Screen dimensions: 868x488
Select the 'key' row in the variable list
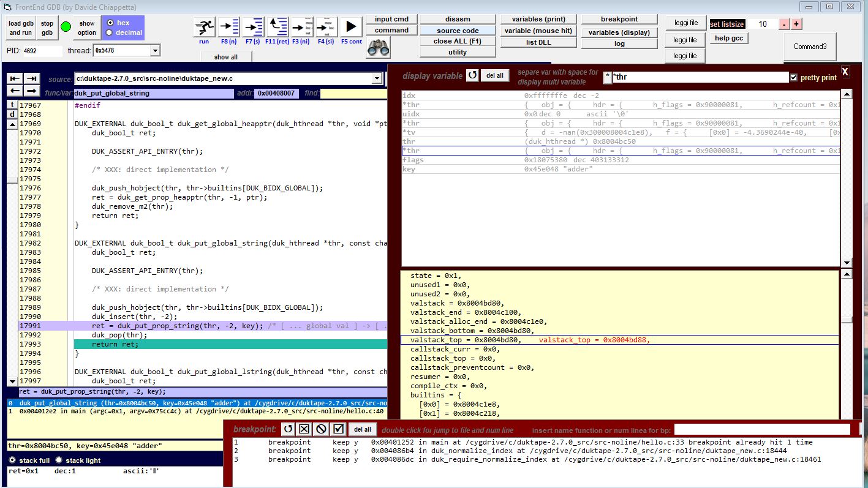pos(621,169)
